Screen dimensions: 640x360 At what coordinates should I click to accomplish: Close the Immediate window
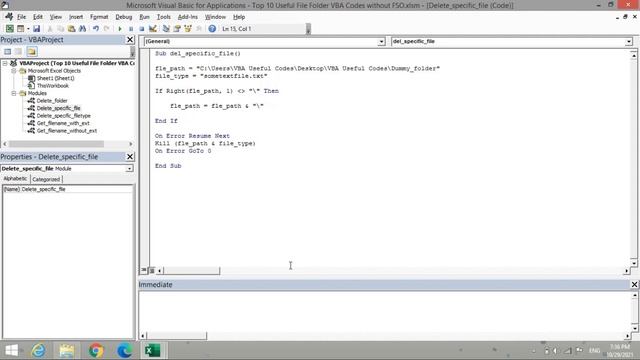(x=634, y=284)
